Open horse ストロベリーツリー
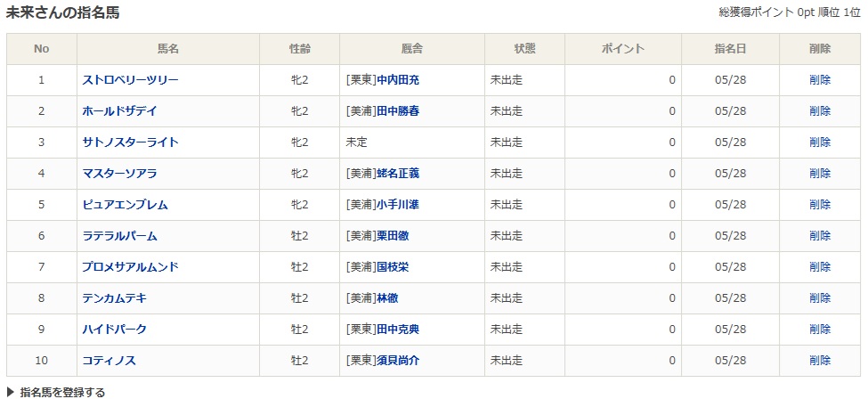The image size is (868, 399). [131, 80]
